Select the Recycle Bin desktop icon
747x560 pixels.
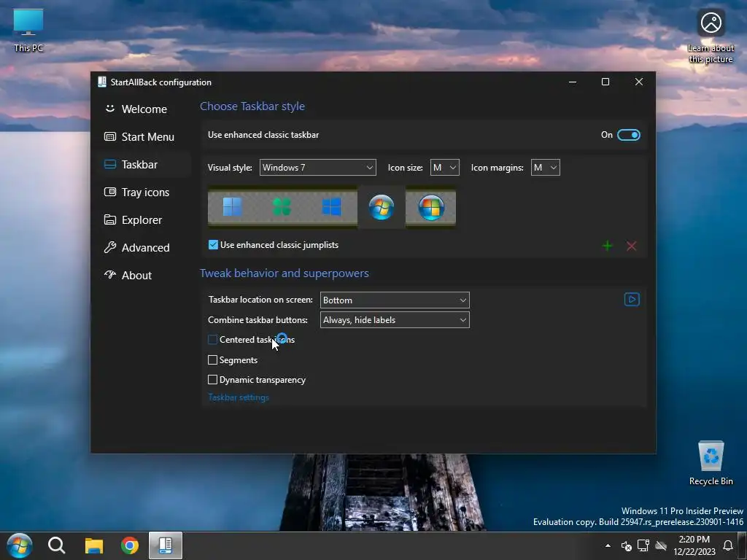coord(711,463)
